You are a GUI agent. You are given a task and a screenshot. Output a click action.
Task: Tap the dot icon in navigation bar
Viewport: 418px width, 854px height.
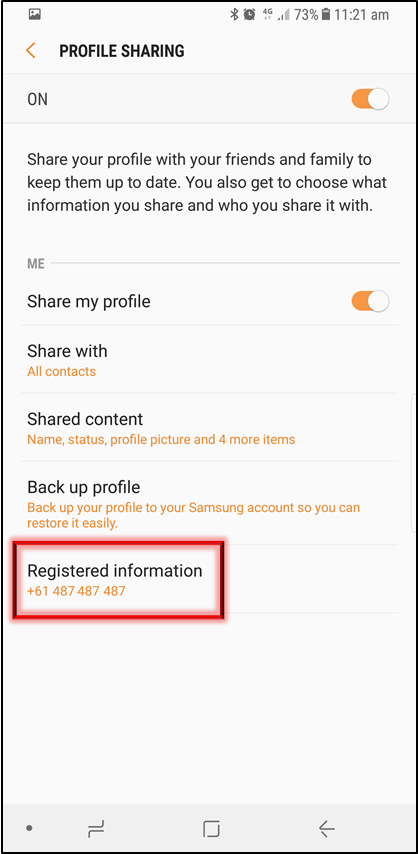tap(29, 828)
